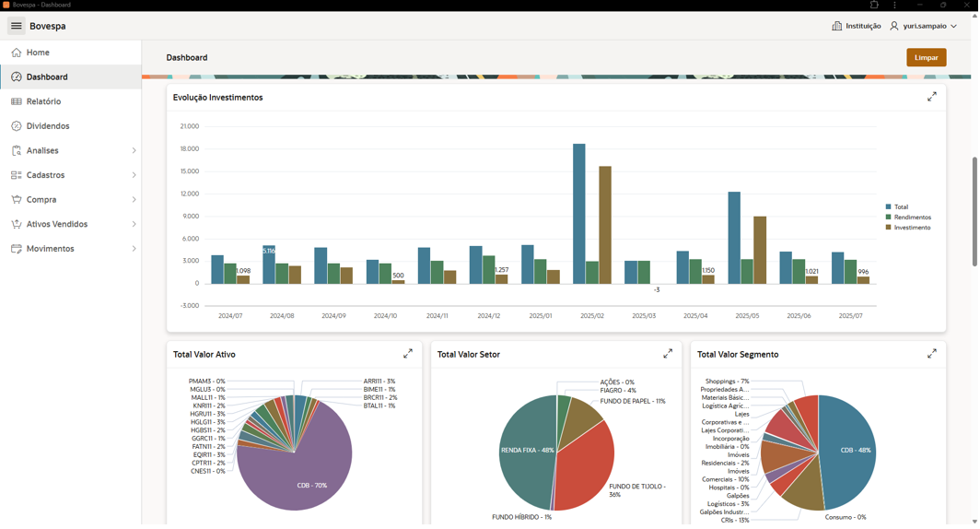Image resolution: width=980 pixels, height=529 pixels.
Task: Click the Compra shopping cart icon
Action: point(17,199)
